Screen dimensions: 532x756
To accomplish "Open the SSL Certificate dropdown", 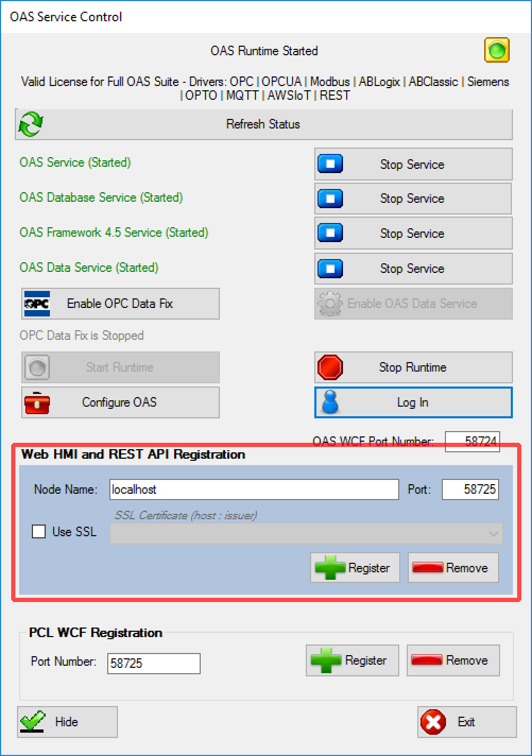I will [306, 533].
